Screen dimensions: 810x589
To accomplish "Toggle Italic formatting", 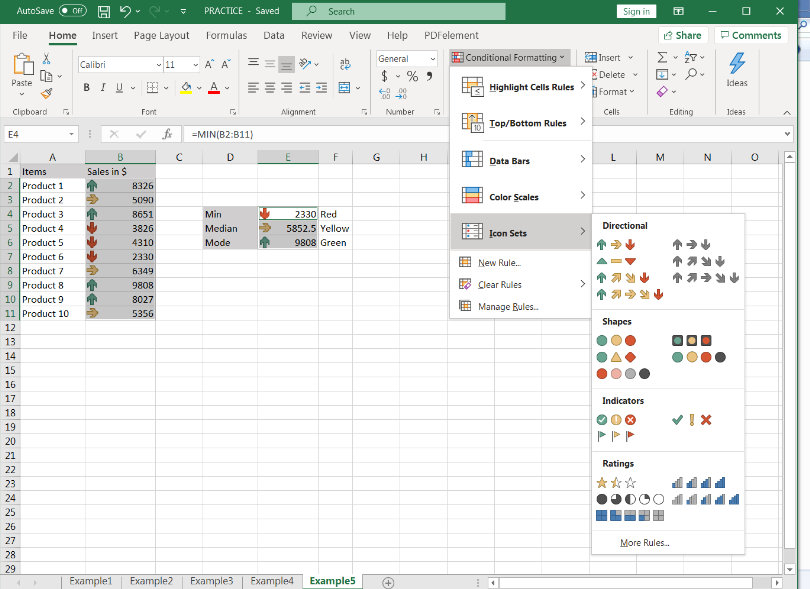I will click(103, 88).
